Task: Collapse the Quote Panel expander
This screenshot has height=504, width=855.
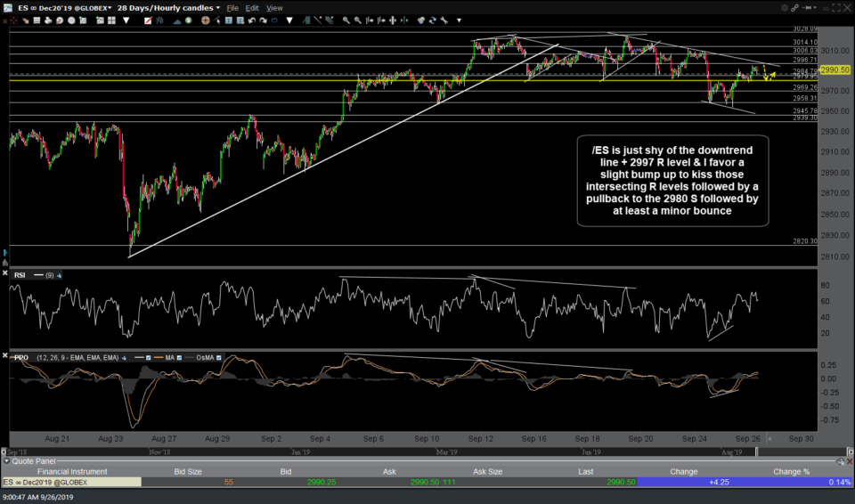Action: click(x=6, y=461)
